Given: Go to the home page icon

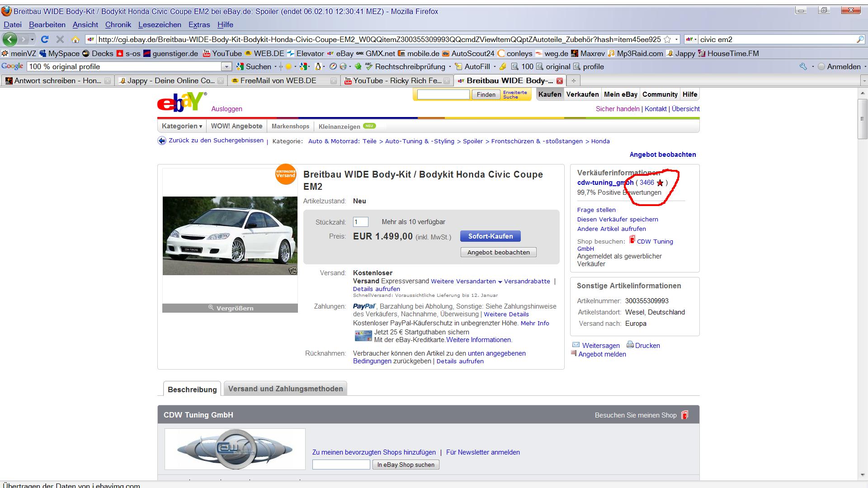Looking at the screenshot, I should pyautogui.click(x=75, y=39).
